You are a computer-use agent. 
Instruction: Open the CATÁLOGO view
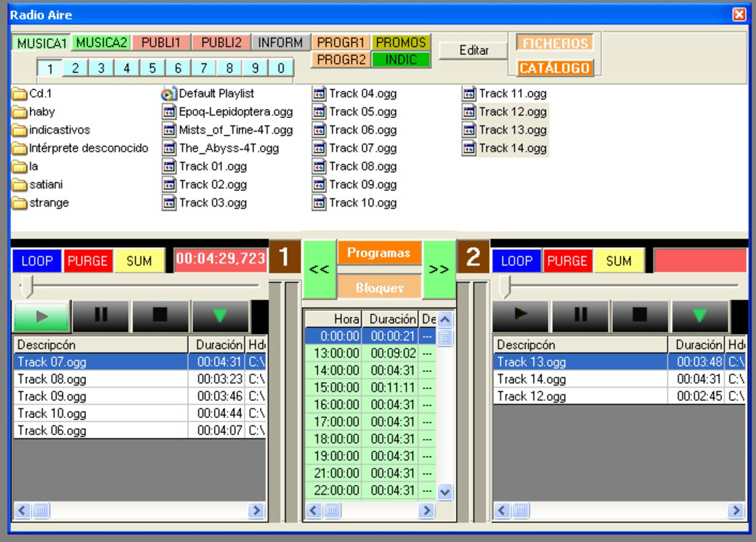pos(555,68)
